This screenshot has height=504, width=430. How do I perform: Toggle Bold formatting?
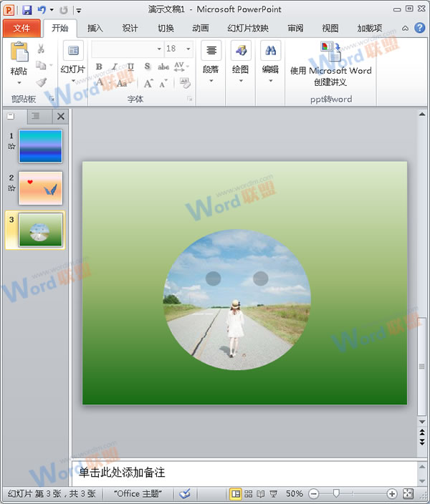tap(99, 67)
